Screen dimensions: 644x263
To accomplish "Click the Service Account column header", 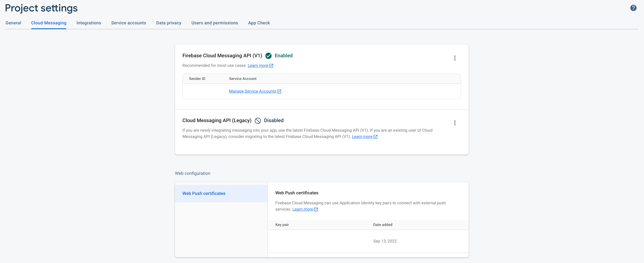I will point(243,79).
